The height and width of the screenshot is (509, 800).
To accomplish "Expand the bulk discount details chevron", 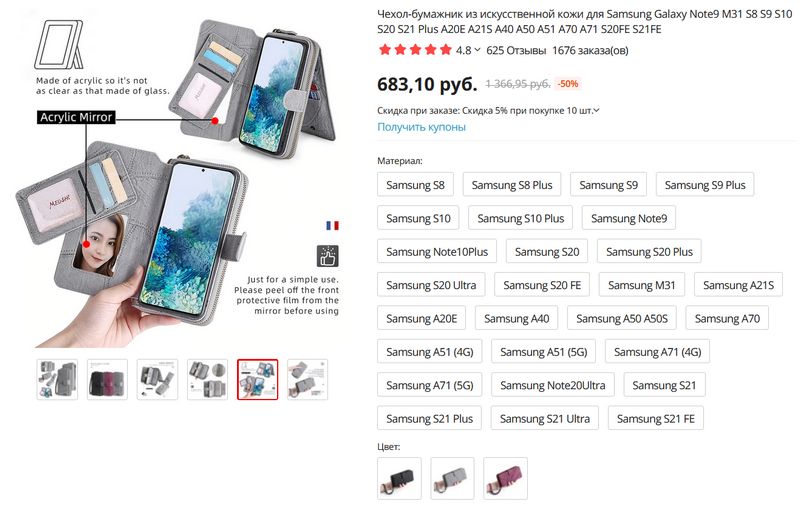I will (597, 110).
